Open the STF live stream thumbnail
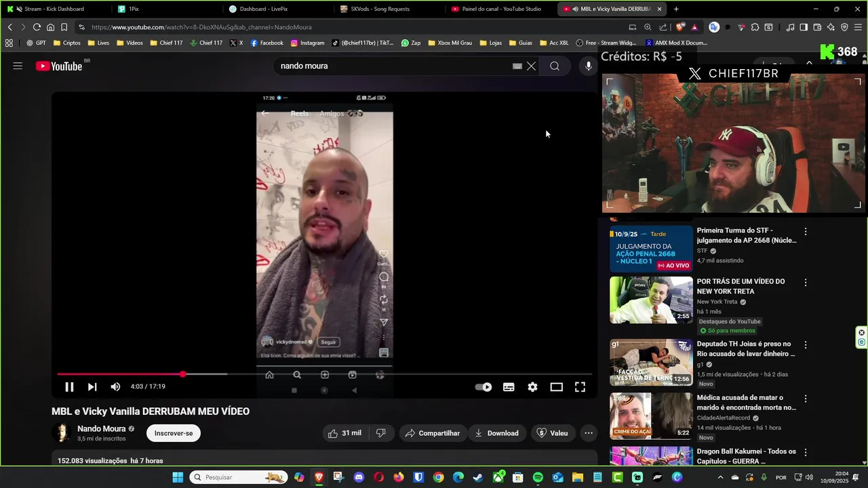Image resolution: width=868 pixels, height=488 pixels. click(651, 249)
